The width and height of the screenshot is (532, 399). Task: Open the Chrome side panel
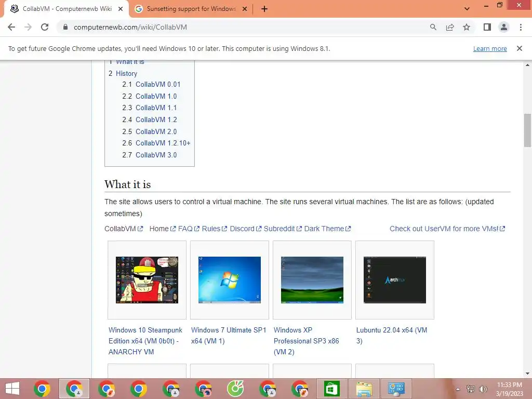tap(487, 27)
